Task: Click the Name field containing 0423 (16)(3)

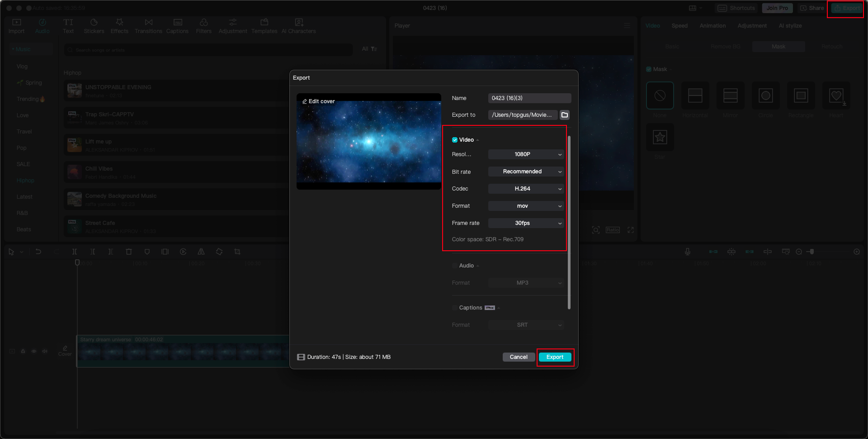Action: tap(530, 98)
